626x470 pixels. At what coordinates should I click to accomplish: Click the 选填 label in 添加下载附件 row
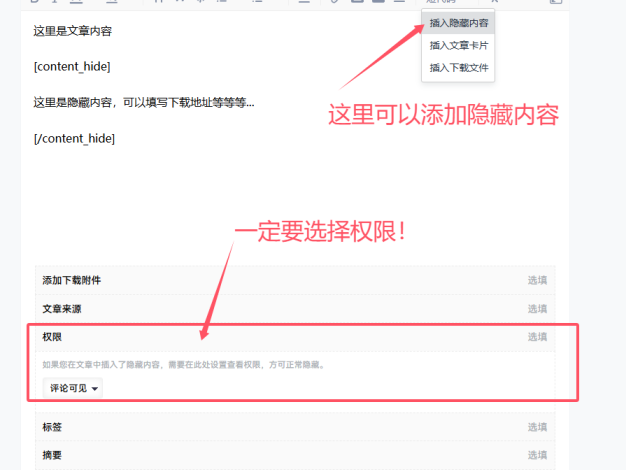click(537, 280)
